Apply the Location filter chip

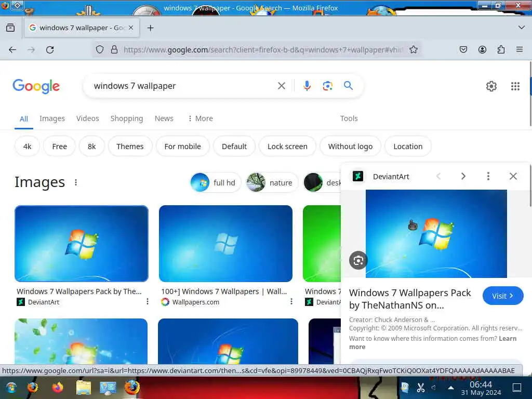(x=408, y=146)
